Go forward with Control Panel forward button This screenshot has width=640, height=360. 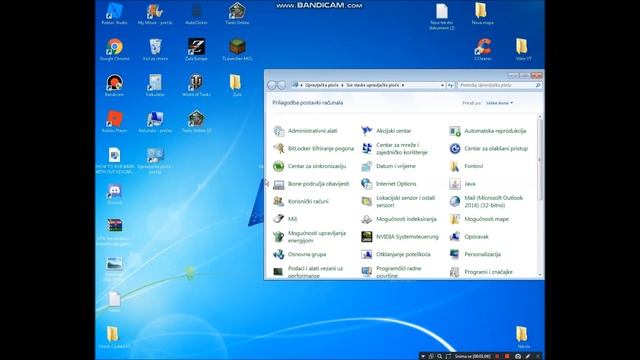point(282,85)
